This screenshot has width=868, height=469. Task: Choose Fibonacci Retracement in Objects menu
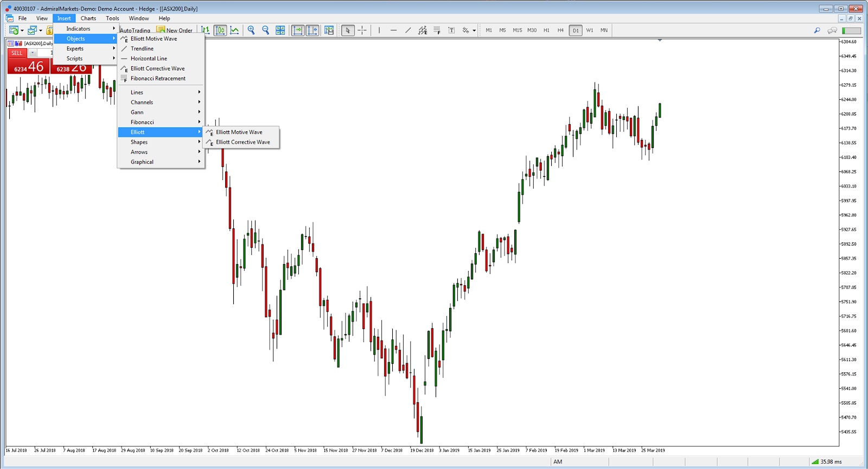point(161,79)
